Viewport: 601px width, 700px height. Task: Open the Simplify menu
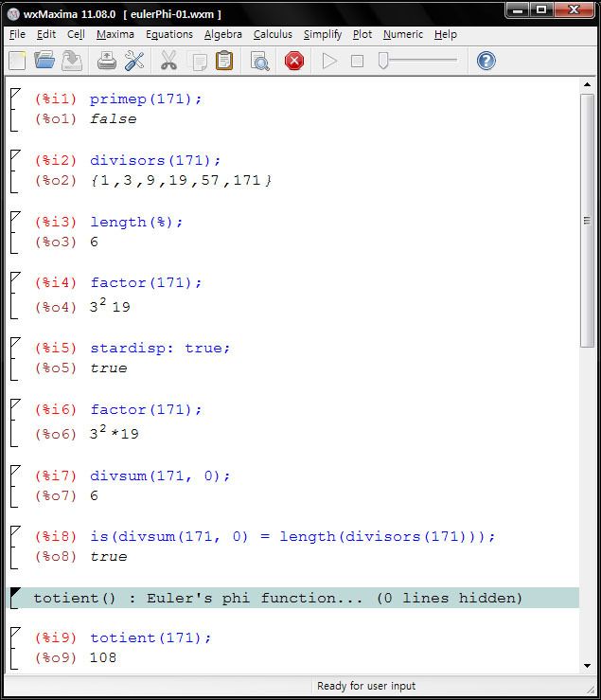point(323,34)
